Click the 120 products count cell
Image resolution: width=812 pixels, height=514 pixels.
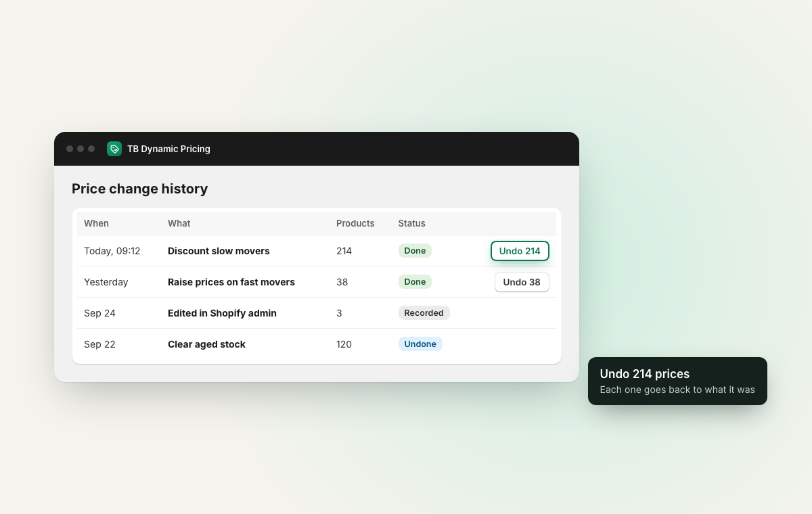(x=344, y=344)
